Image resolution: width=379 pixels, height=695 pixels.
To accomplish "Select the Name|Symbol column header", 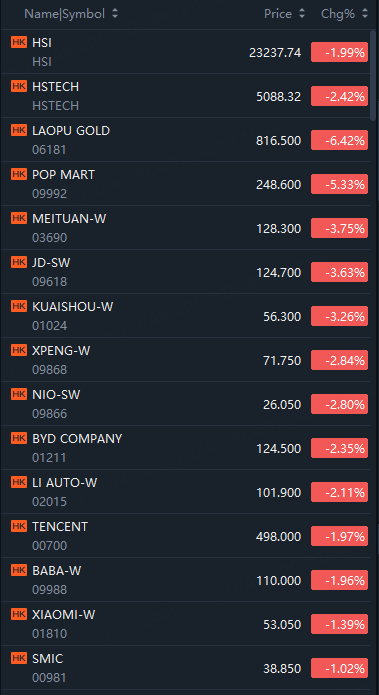I will (x=64, y=14).
